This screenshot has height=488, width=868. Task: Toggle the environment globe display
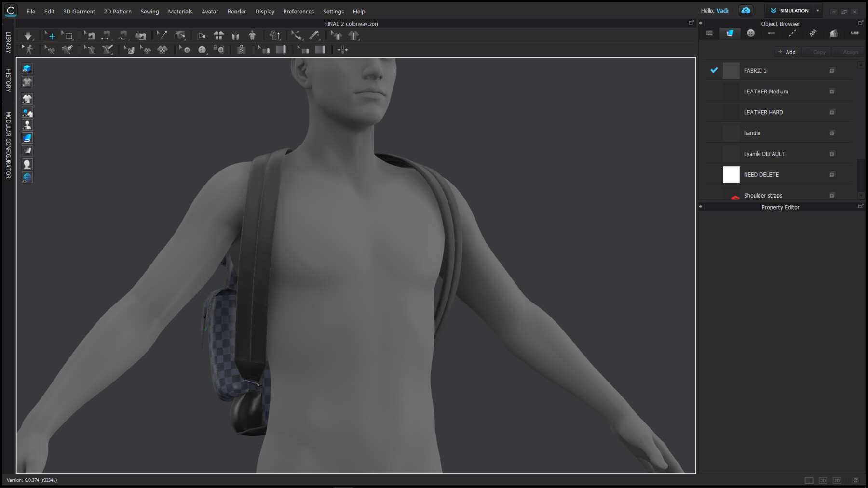coord(27,177)
